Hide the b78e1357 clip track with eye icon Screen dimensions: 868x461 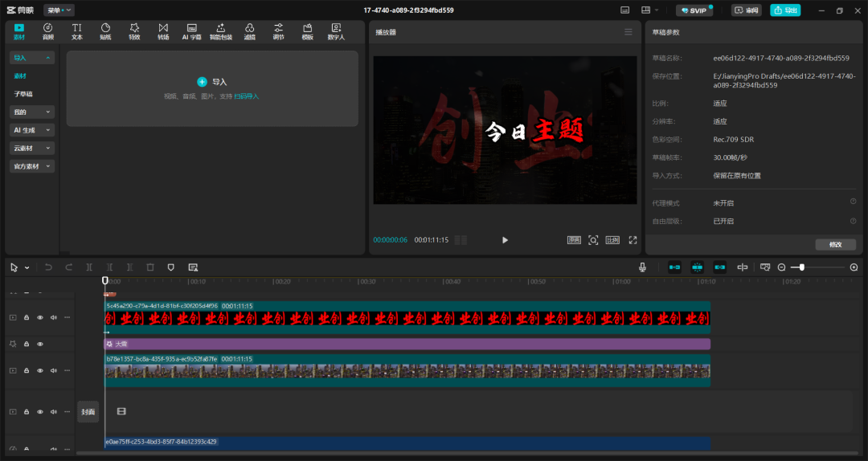[40, 371]
